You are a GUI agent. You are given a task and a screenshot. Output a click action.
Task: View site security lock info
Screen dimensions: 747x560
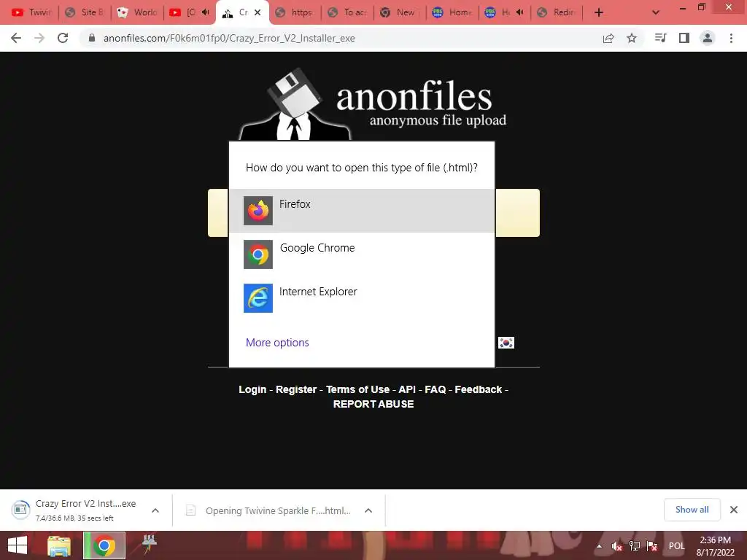coord(92,38)
